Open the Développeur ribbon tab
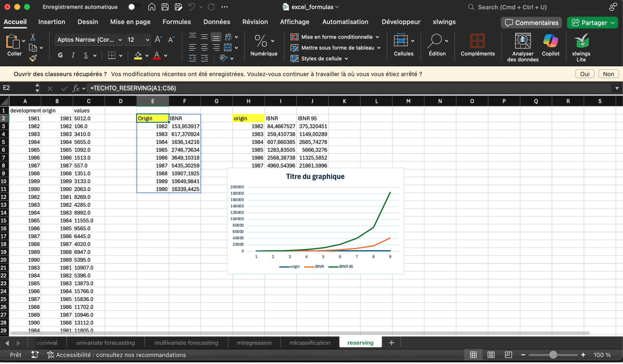Image resolution: width=623 pixels, height=364 pixels. [x=401, y=22]
